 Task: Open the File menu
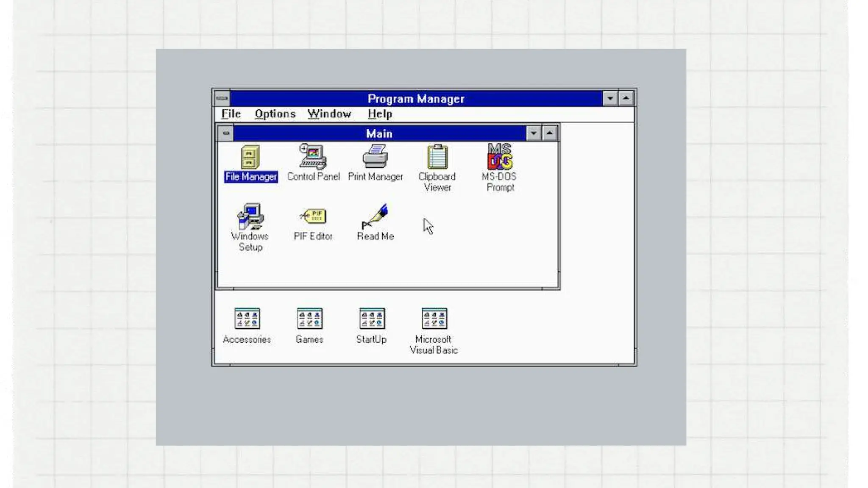point(231,114)
